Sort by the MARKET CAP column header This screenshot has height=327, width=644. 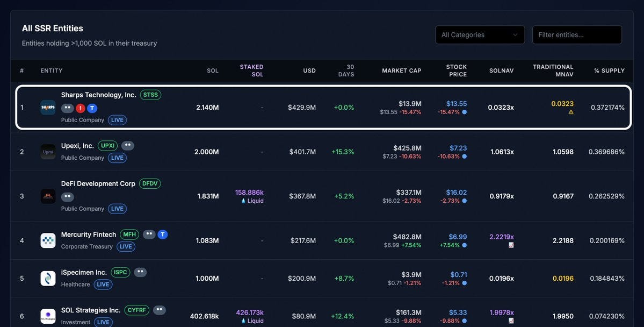pyautogui.click(x=402, y=71)
